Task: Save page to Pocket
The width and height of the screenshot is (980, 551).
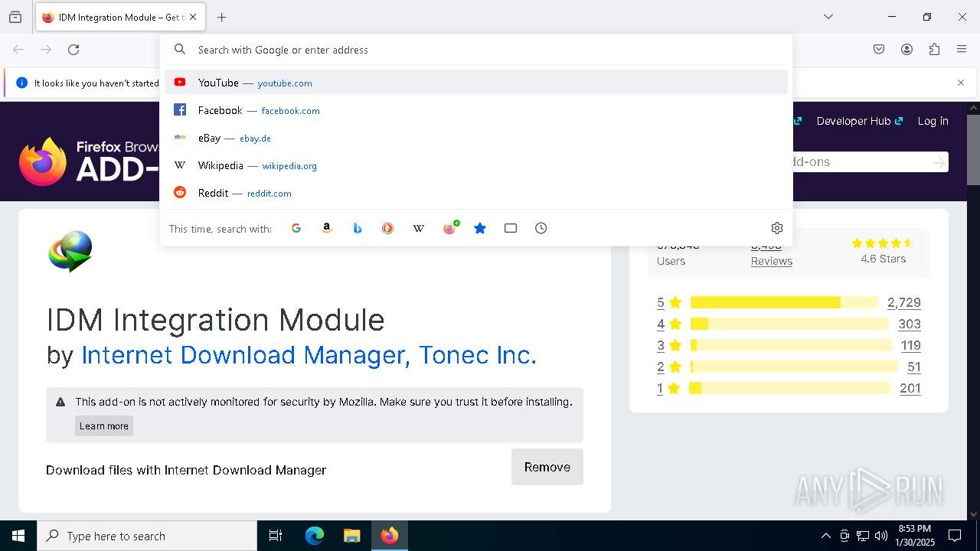Action: (879, 50)
